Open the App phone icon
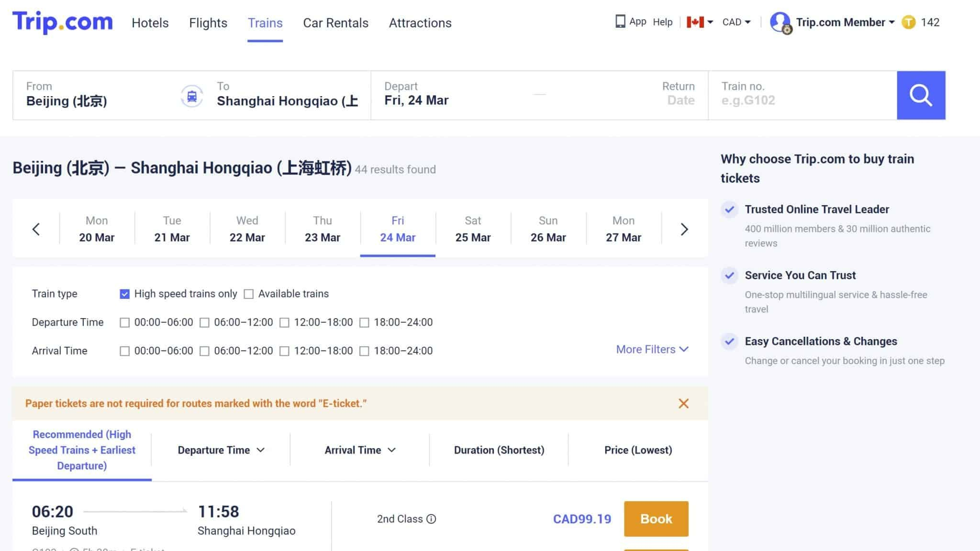 point(620,22)
